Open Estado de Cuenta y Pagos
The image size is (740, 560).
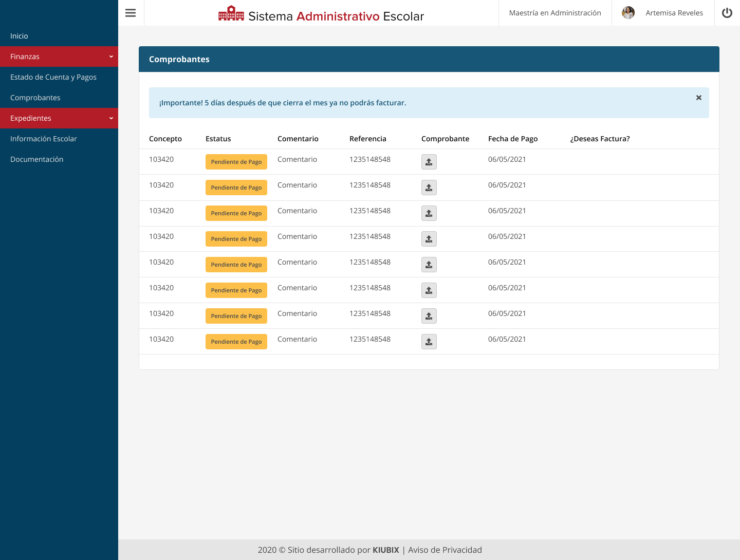pyautogui.click(x=53, y=77)
